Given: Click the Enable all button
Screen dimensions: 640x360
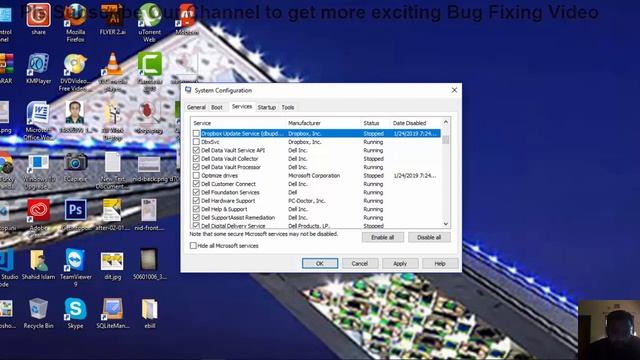Looking at the screenshot, I should (382, 237).
